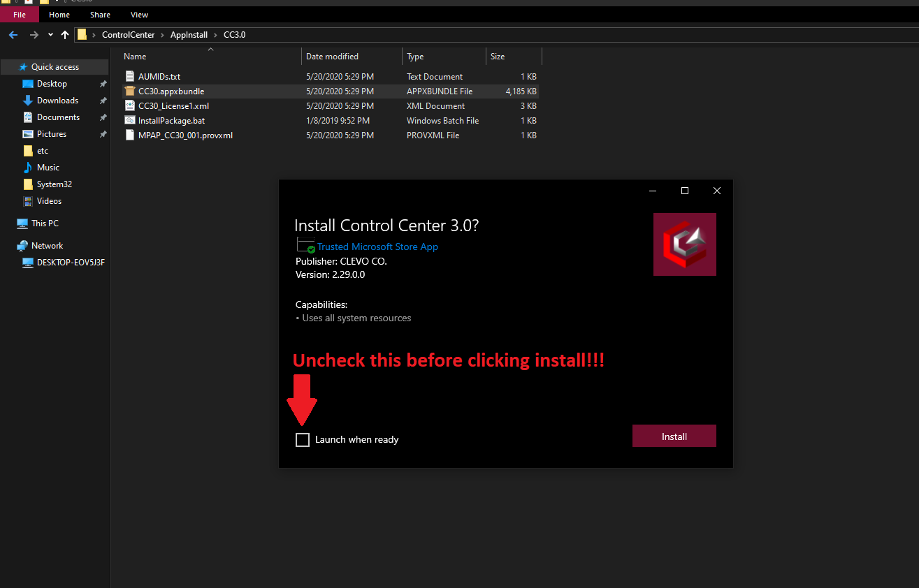Go up one folder level
The height and width of the screenshot is (588, 919).
[x=65, y=35]
